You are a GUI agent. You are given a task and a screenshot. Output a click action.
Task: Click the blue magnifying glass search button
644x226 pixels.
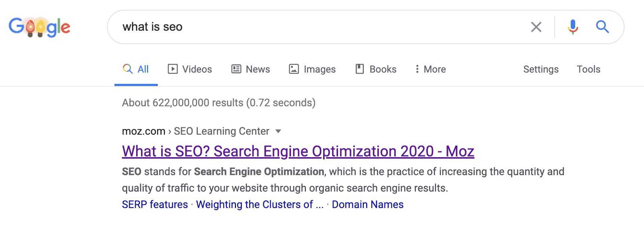[x=602, y=27]
